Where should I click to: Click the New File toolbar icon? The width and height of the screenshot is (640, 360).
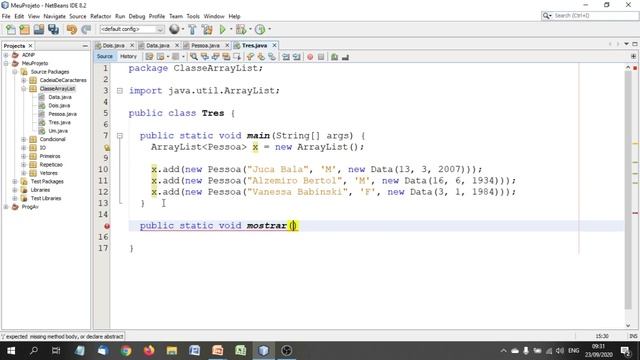[11, 29]
